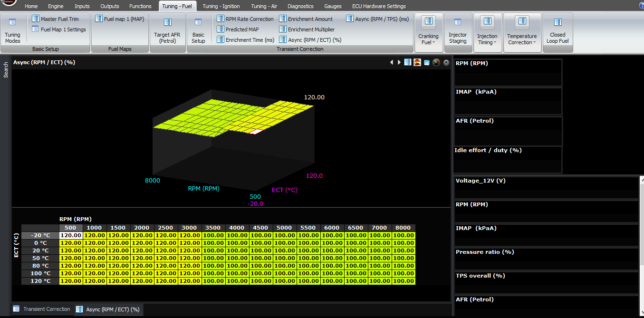This screenshot has width=644, height=318.
Task: Click the blue picture view icon
Action: click(x=427, y=62)
